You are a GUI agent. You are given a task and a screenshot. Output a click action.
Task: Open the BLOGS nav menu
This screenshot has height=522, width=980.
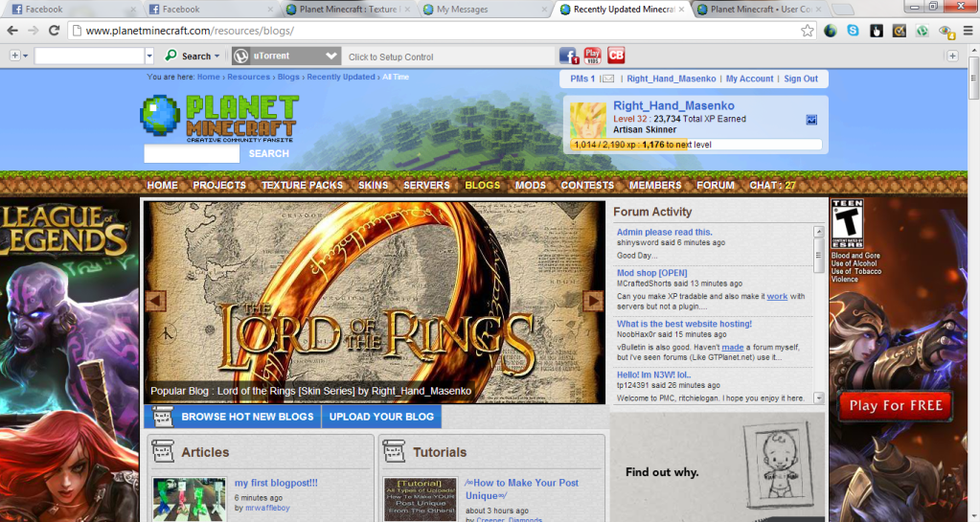(483, 185)
